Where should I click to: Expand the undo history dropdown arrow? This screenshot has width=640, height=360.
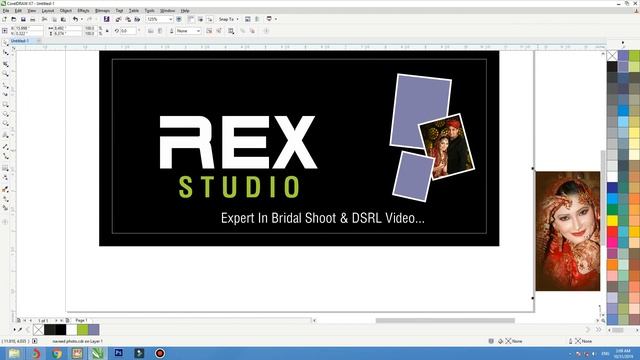(x=82, y=19)
